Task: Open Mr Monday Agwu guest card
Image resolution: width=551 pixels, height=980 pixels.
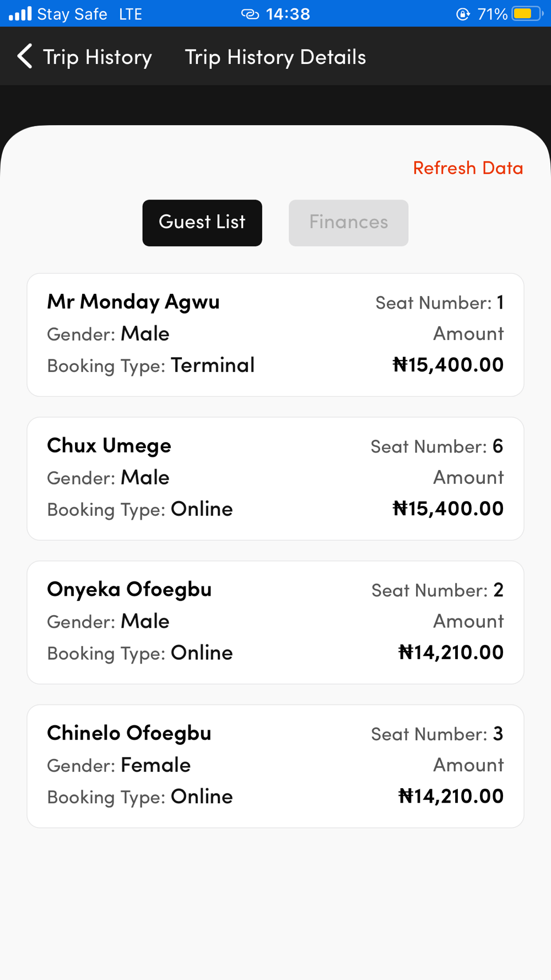Action: click(x=275, y=335)
